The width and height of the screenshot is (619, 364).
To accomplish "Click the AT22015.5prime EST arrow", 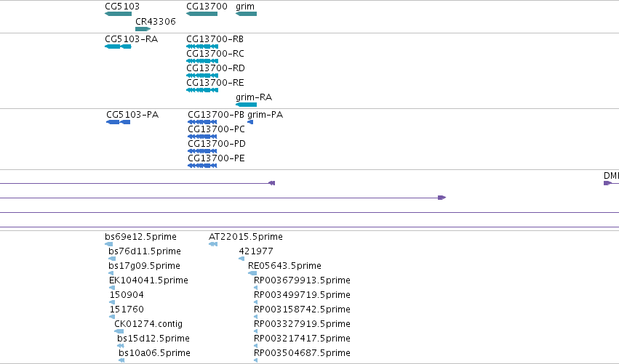I will click(213, 244).
